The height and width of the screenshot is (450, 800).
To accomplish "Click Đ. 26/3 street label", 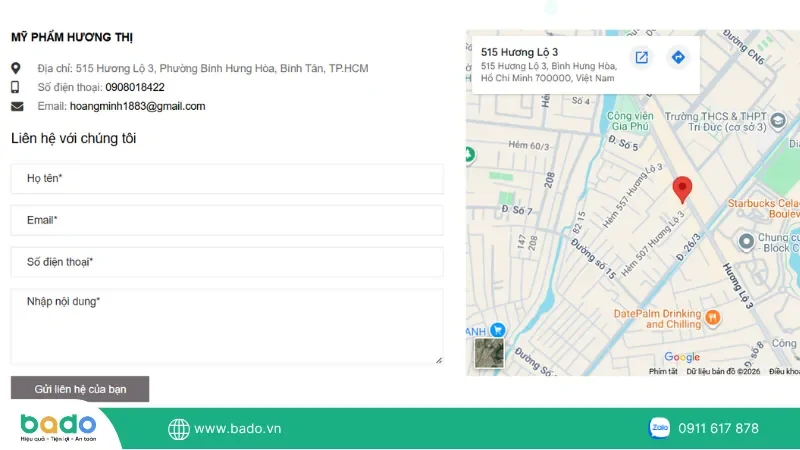I will 689,247.
